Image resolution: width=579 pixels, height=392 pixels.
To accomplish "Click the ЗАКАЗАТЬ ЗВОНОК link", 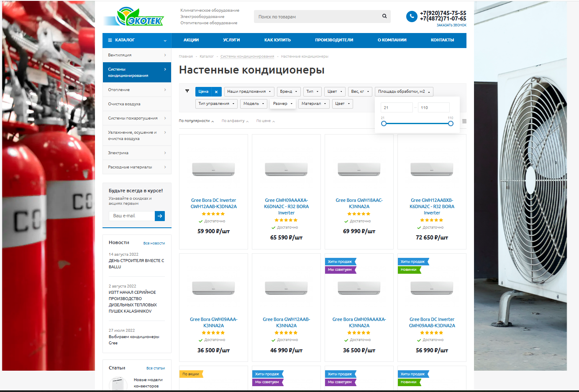I will click(x=451, y=25).
